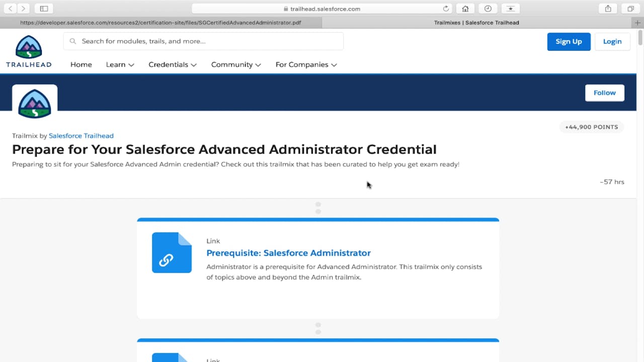This screenshot has width=644, height=362.
Task: Go to the Home menu item
Action: click(81, 64)
